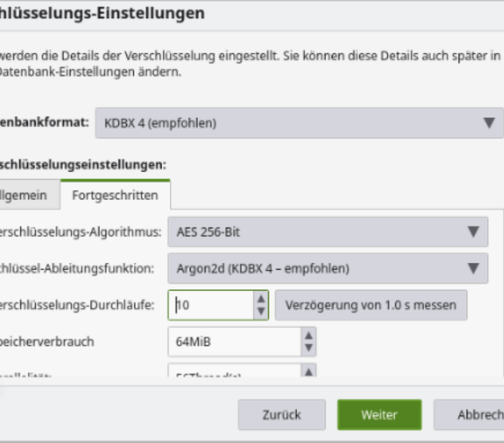The image size is (504, 443).
Task: Click the Thread(s) parallelism field
Action: coord(235,370)
